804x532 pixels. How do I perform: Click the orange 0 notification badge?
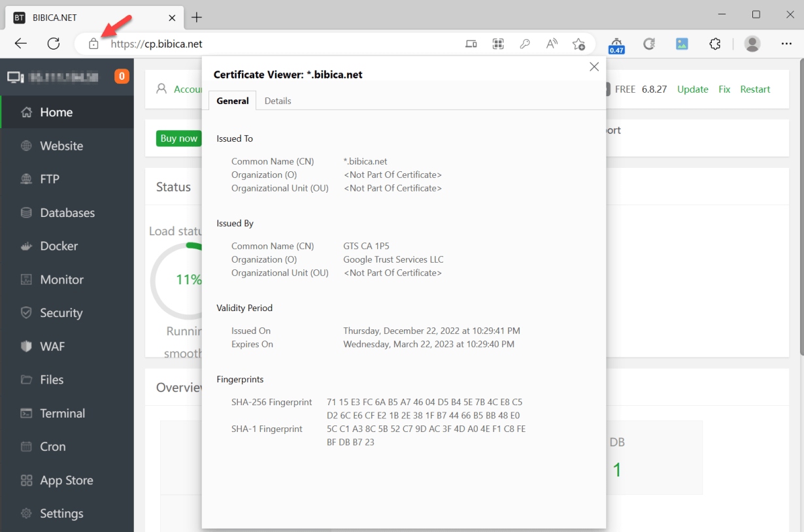122,76
